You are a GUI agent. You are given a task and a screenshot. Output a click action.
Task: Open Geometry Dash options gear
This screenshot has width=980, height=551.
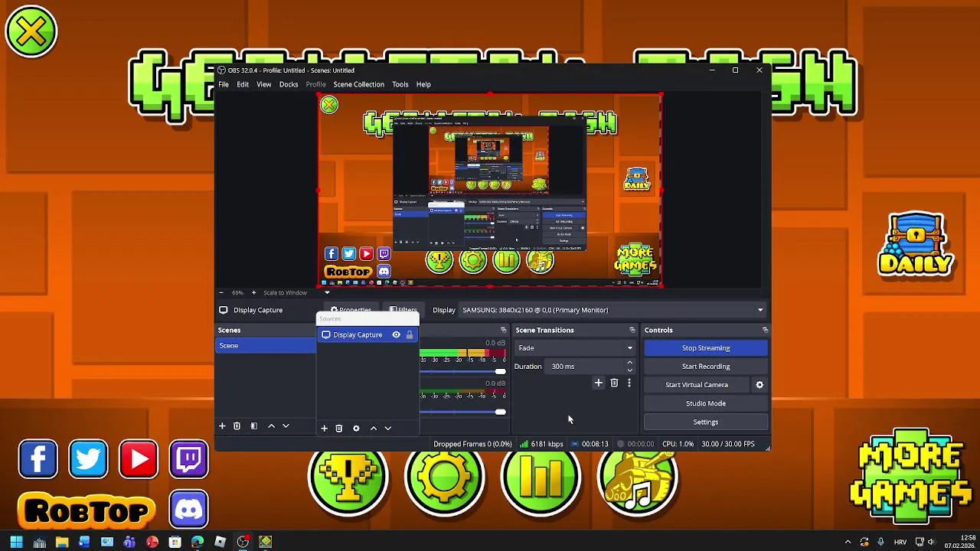coord(445,476)
